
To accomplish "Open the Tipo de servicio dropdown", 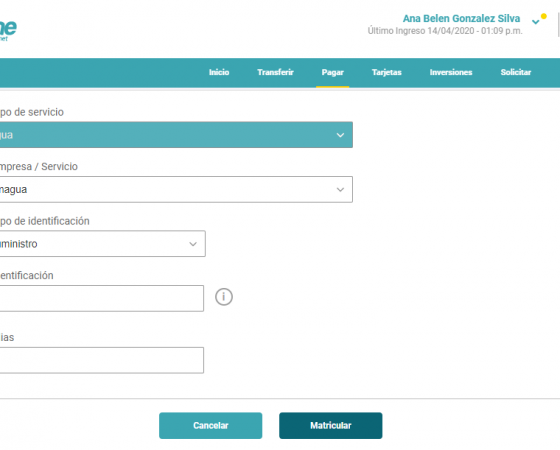I will coord(176,135).
